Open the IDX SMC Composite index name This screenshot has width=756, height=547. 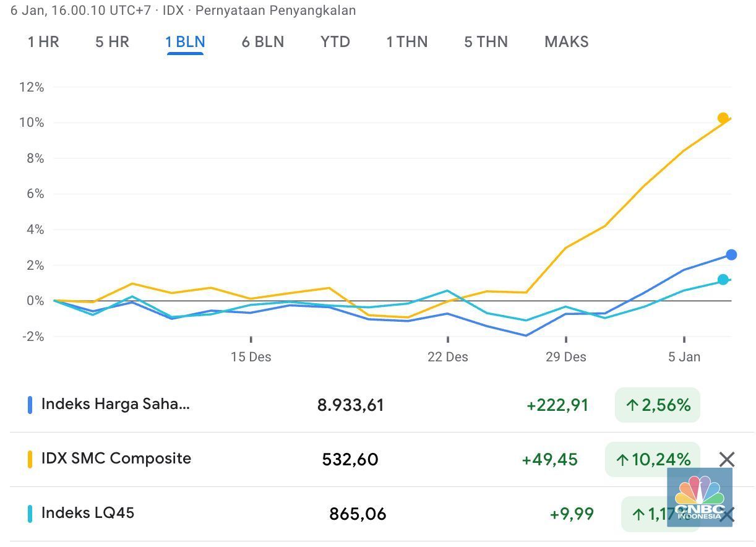[x=116, y=459]
